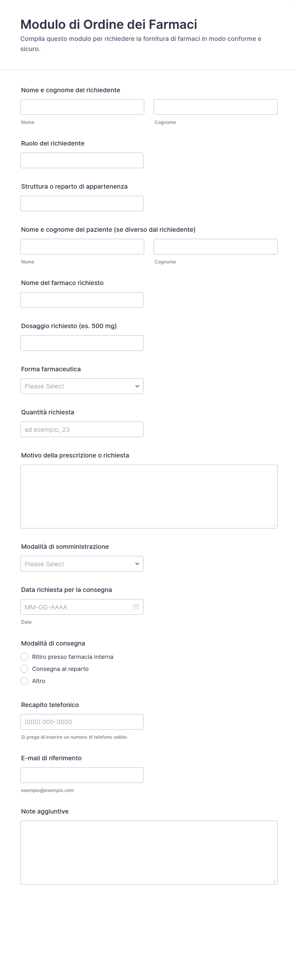This screenshot has width=295, height=980.
Task: Focus the Ruolo del richiedente field
Action: click(x=82, y=160)
